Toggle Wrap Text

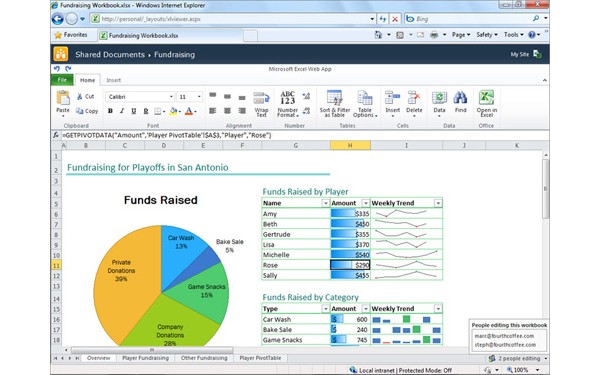click(x=261, y=104)
